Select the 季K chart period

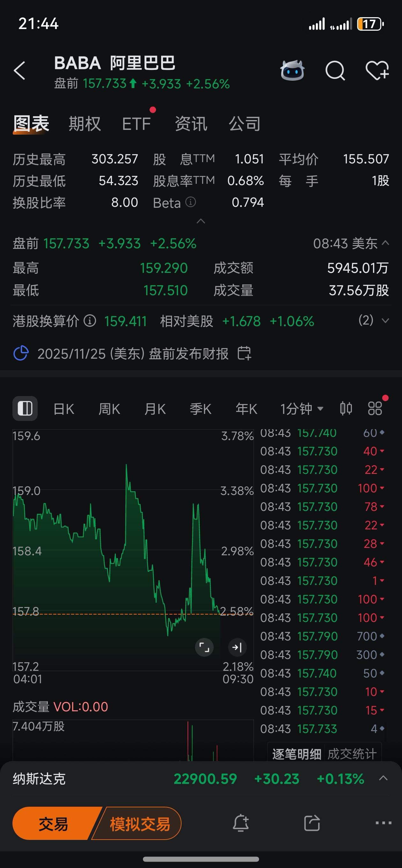tap(200, 409)
